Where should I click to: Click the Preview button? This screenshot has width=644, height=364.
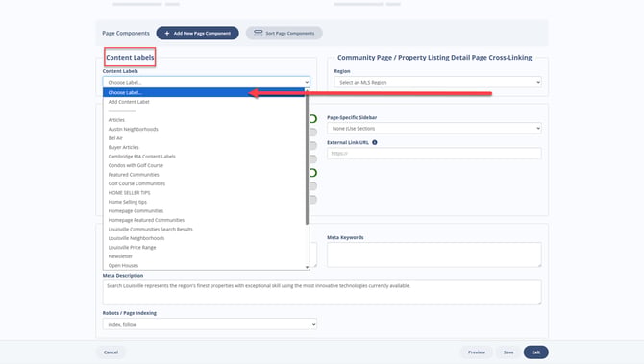point(477,352)
